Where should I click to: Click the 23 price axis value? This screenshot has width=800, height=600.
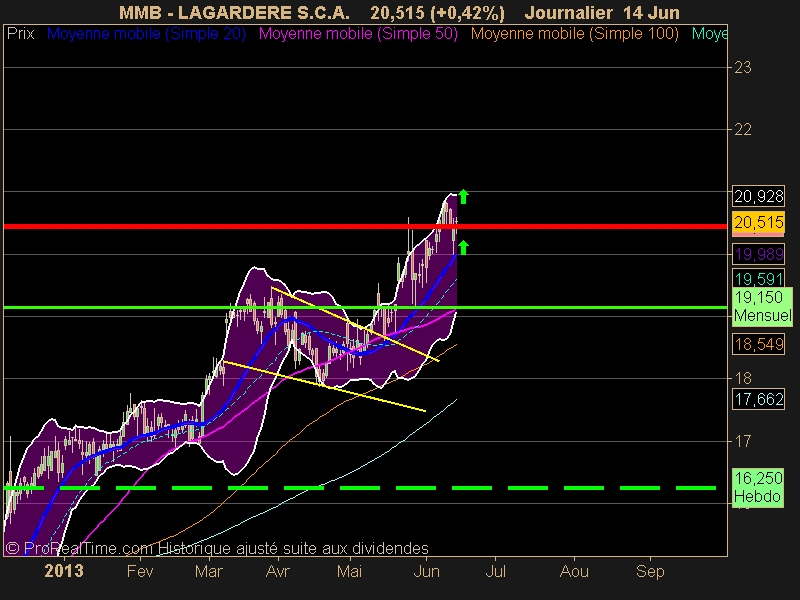[742, 67]
